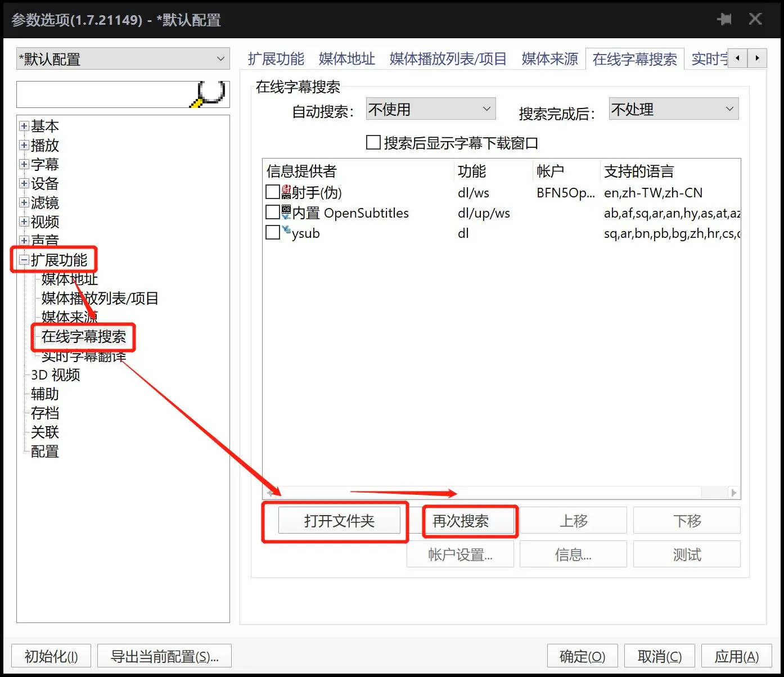
Task: Select the 在线字幕搜索 tab
Action: (634, 59)
